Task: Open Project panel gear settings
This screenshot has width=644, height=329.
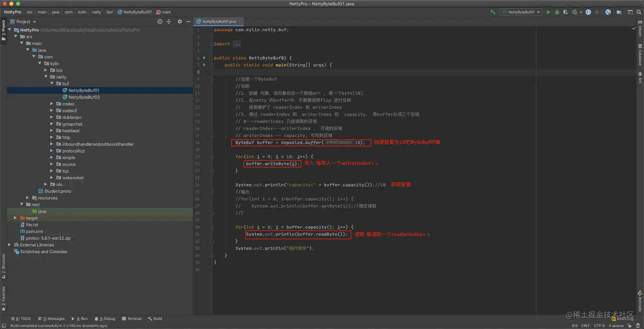Action: click(x=179, y=22)
